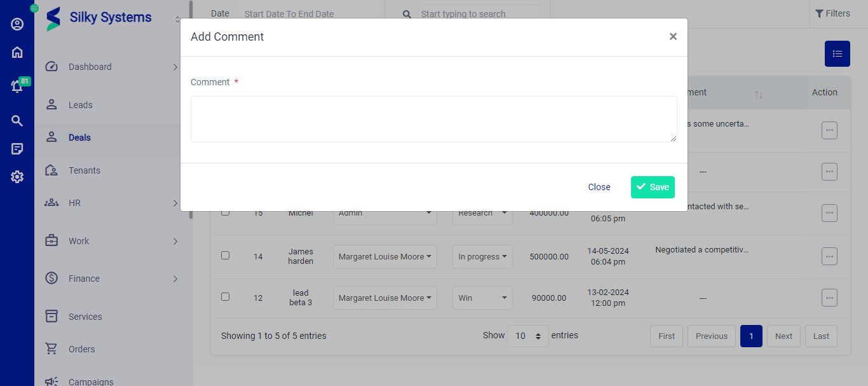
Task: Click into the Comment text area
Action: coord(433,120)
